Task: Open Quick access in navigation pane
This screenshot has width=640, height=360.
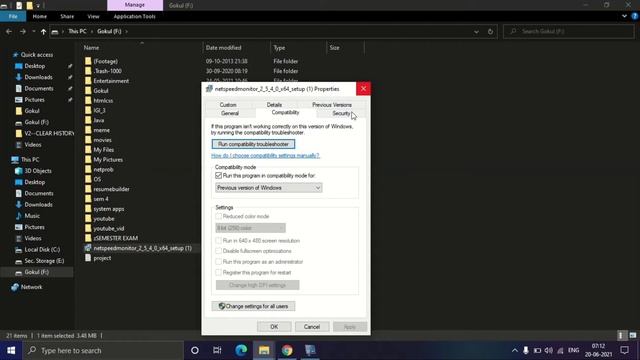Action: point(37,55)
